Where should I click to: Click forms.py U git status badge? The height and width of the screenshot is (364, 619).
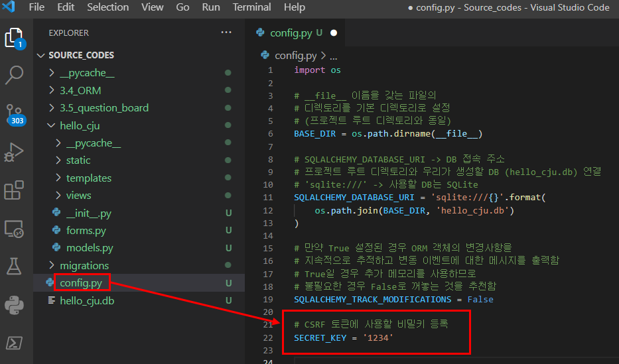point(229,230)
